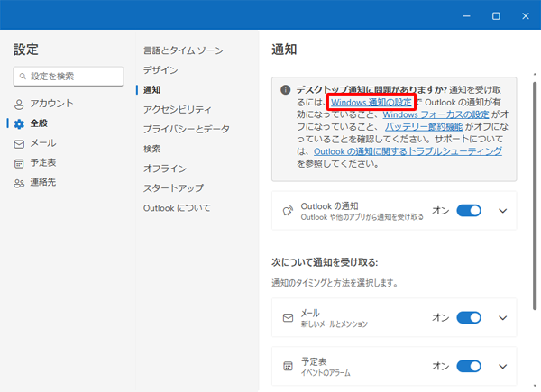
Task: Open プライバシーとデータ settings page
Action: pos(187,129)
